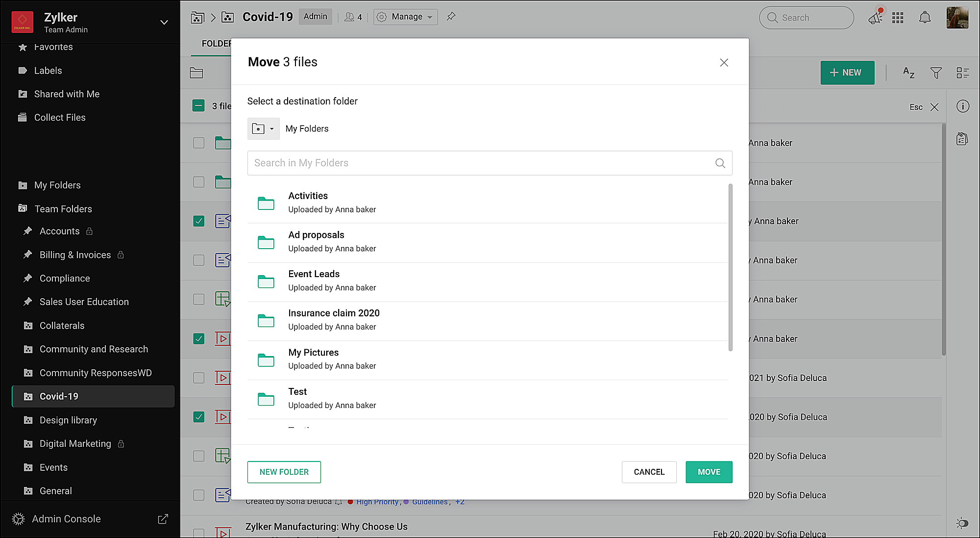Expand the Zylker team switcher chevron
Viewport: 980px width, 538px height.
click(164, 23)
